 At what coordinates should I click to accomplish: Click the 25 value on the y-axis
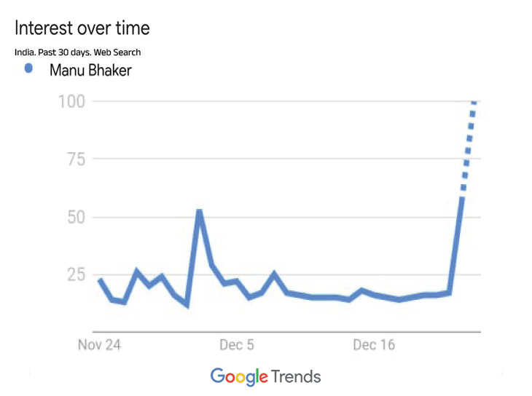click(x=76, y=274)
